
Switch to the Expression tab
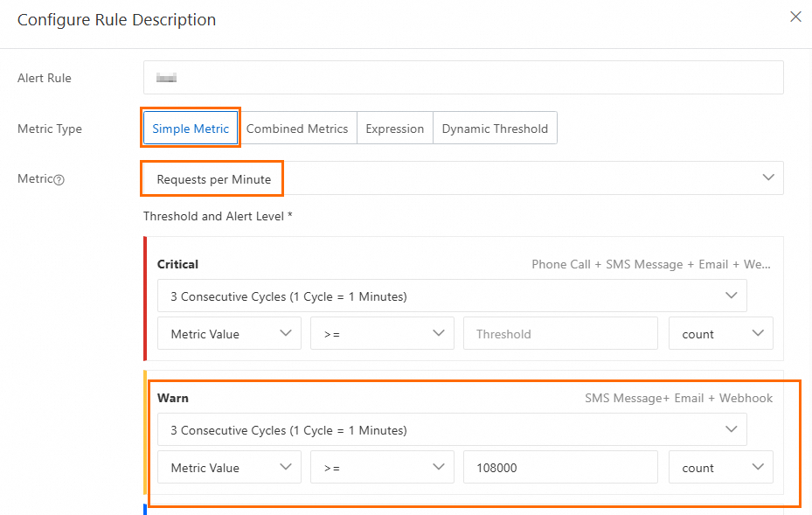click(x=394, y=129)
